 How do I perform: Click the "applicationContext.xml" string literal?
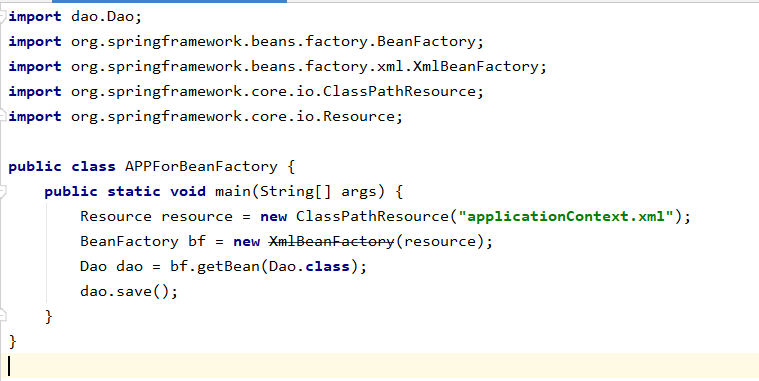click(x=566, y=216)
